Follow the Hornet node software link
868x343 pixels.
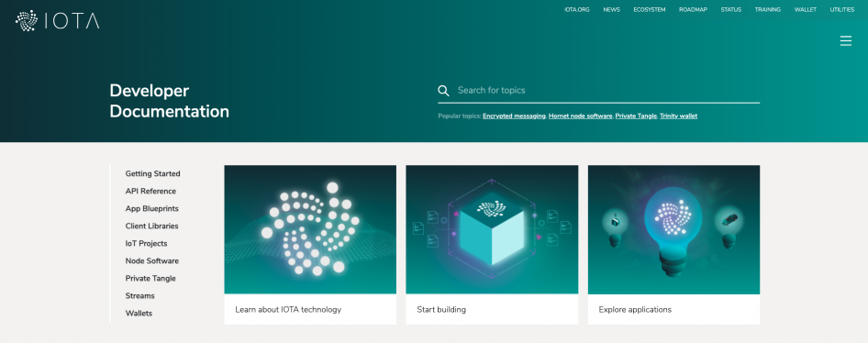580,116
